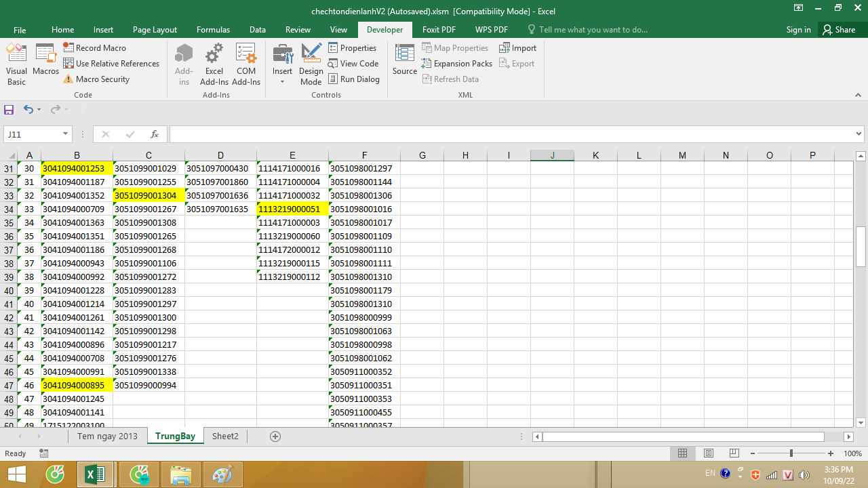Open Excel Add-Ins manager
This screenshot has height=488, width=868.
(x=214, y=66)
